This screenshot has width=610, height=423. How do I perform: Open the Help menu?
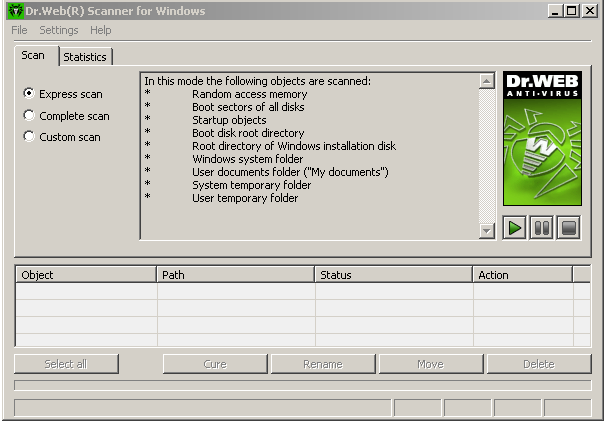coord(100,30)
